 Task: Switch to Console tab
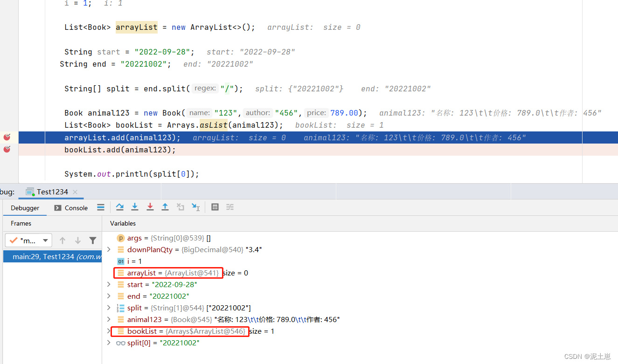click(71, 208)
